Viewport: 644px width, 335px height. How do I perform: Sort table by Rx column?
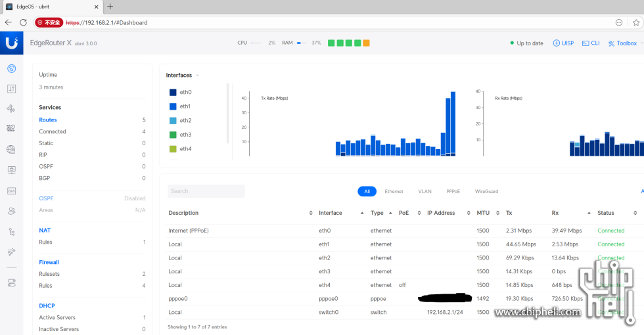(x=555, y=213)
